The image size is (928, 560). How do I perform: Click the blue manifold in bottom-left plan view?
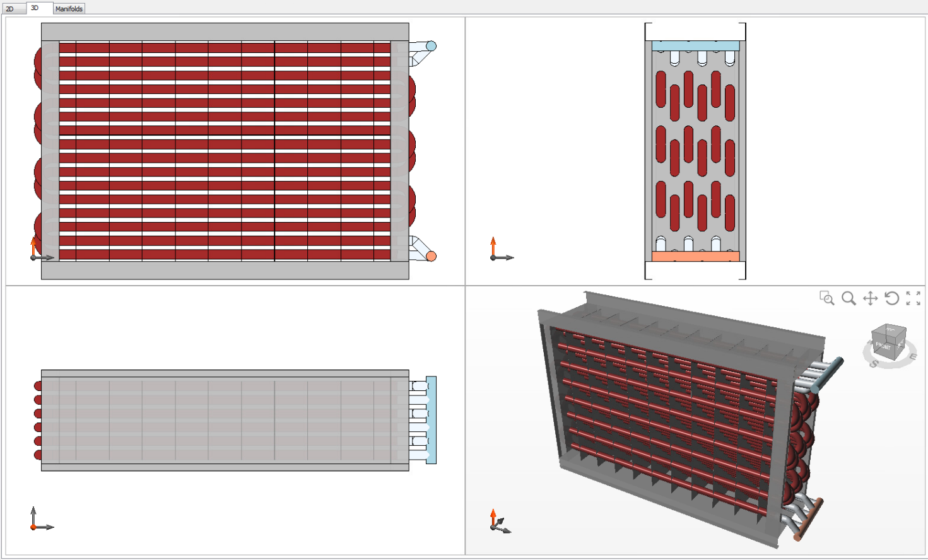click(432, 420)
